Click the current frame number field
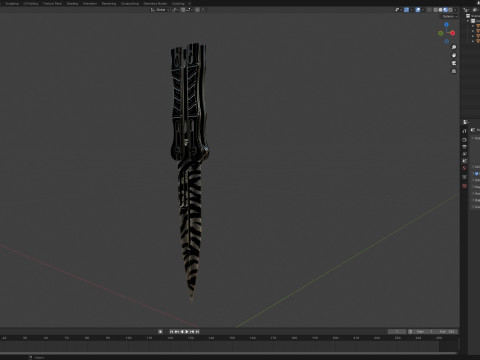The height and width of the screenshot is (360, 480). 397,332
